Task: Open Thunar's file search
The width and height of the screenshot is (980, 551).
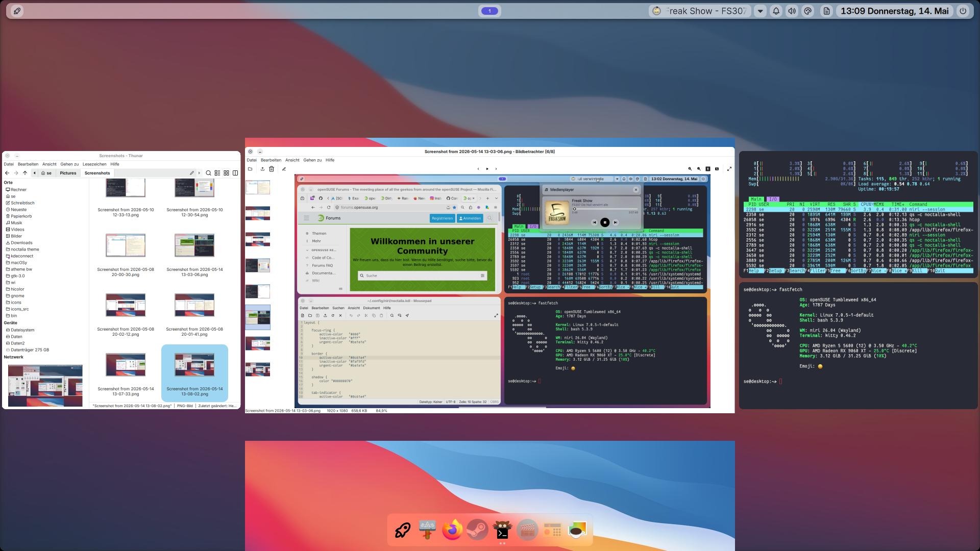Action: coord(208,173)
